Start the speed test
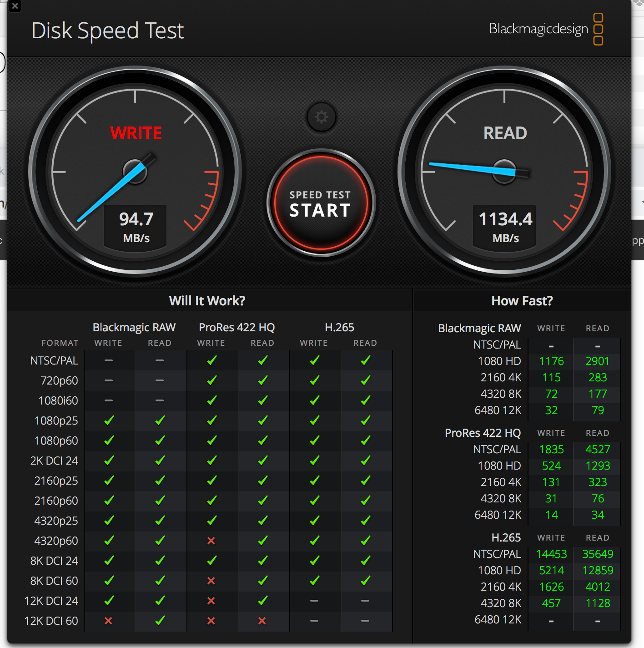This screenshot has width=644, height=648. tap(321, 203)
